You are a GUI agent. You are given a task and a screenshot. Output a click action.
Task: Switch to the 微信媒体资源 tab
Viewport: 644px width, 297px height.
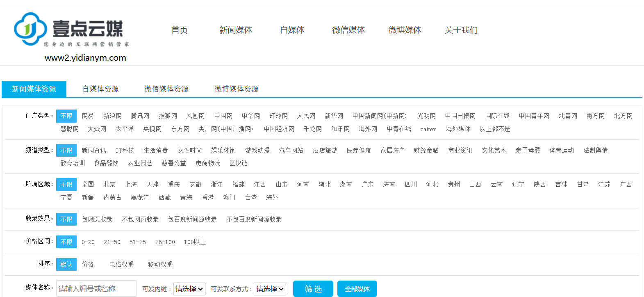166,89
